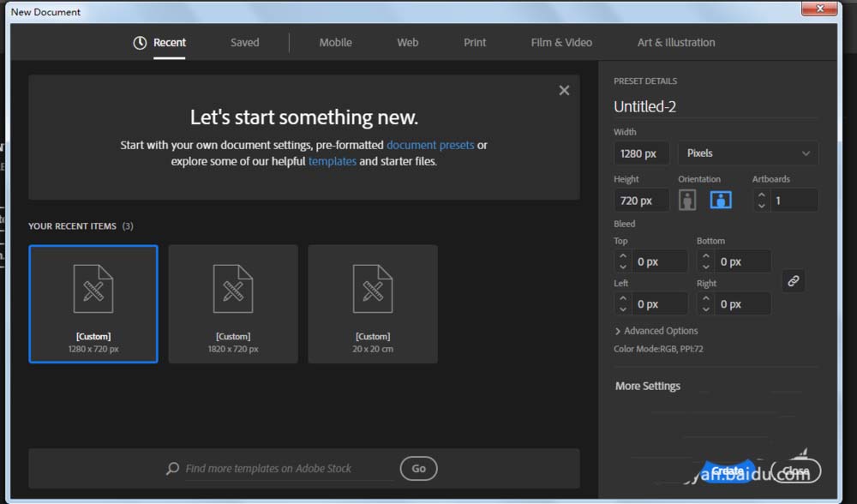Viewport: 857px width, 504px height.
Task: Dismiss the 'Let's start something new' banner
Action: coord(564,90)
